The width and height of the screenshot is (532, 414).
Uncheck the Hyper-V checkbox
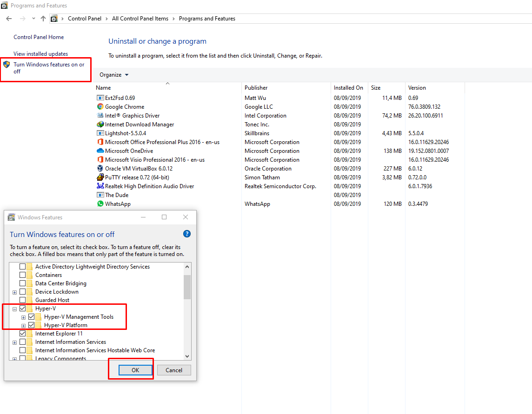pyautogui.click(x=22, y=309)
